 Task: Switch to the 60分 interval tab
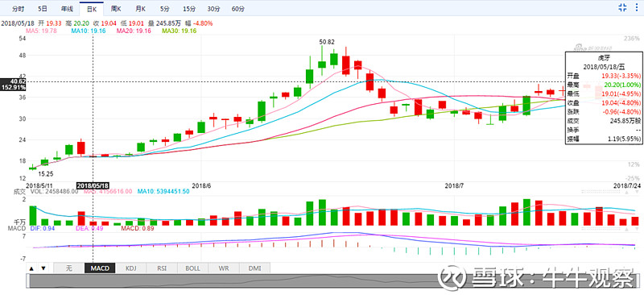(237, 9)
